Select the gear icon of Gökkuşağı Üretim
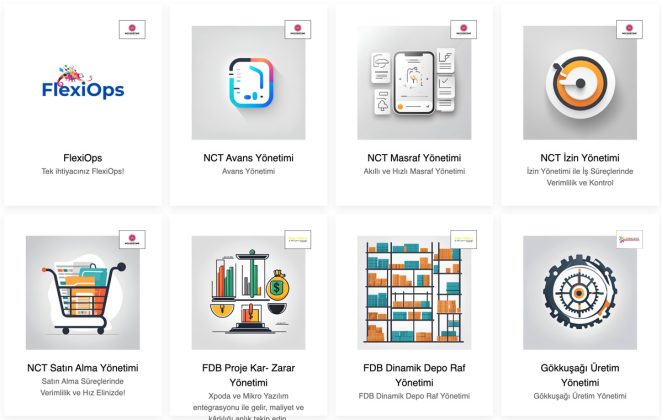Viewport: 662px width, 420px height. (x=580, y=293)
